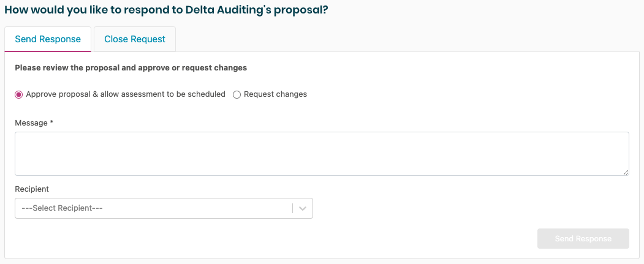Open the Send Response tab
The image size is (644, 264).
tap(48, 39)
